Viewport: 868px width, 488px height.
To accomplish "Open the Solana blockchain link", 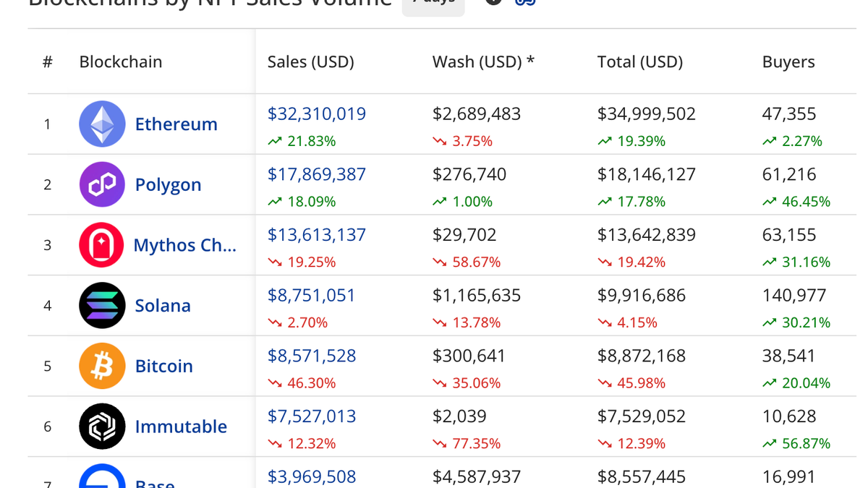I will click(x=163, y=306).
